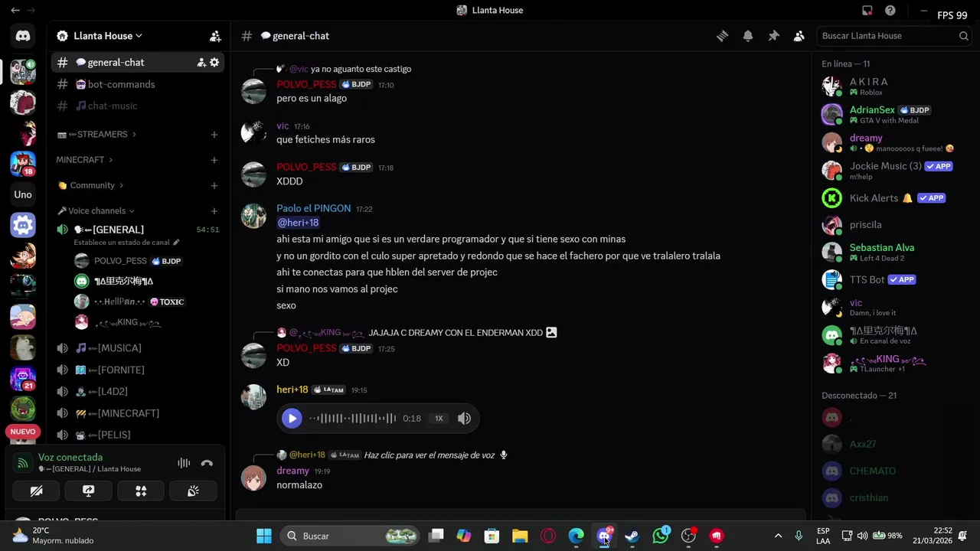Change voice message speed 1X button

point(439,419)
